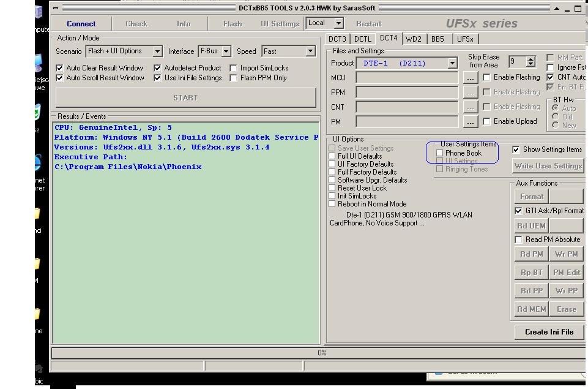
Task: Enable Flash PPM Only checkbox
Action: click(233, 78)
